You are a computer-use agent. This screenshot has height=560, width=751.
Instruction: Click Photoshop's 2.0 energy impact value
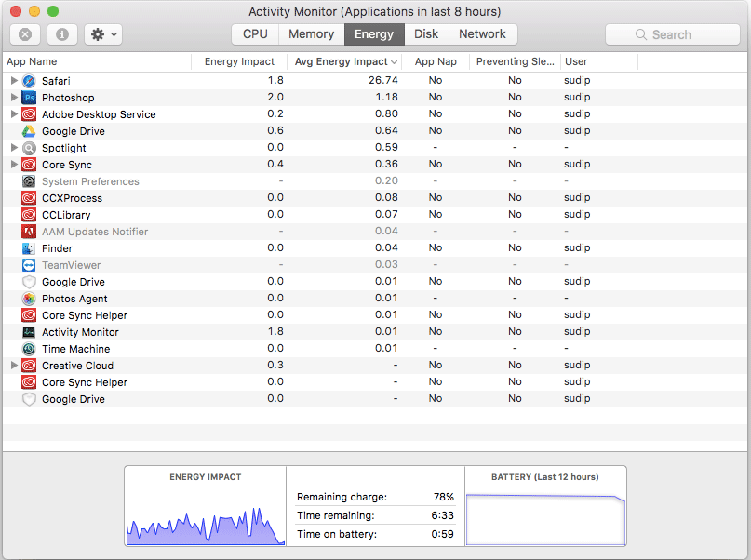pos(275,97)
